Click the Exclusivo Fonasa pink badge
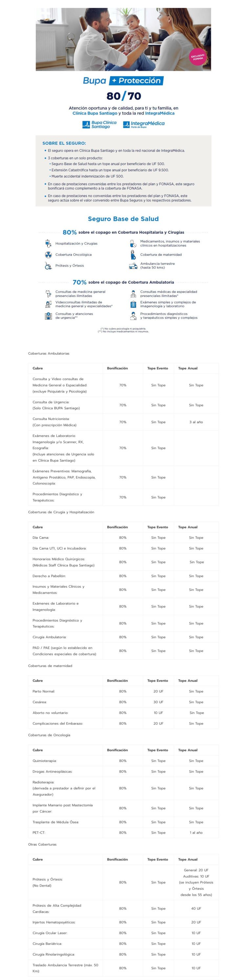This screenshot has width=252, height=980. 198,57
